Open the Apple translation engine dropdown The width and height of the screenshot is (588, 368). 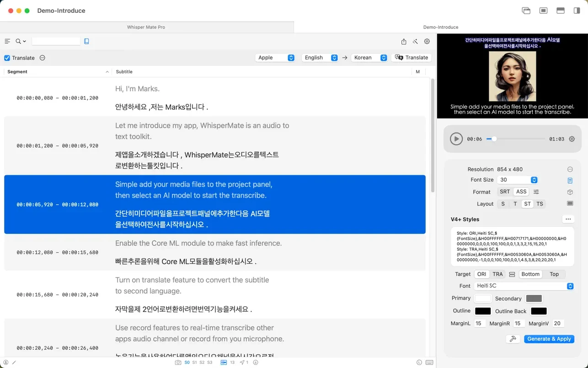pos(275,58)
